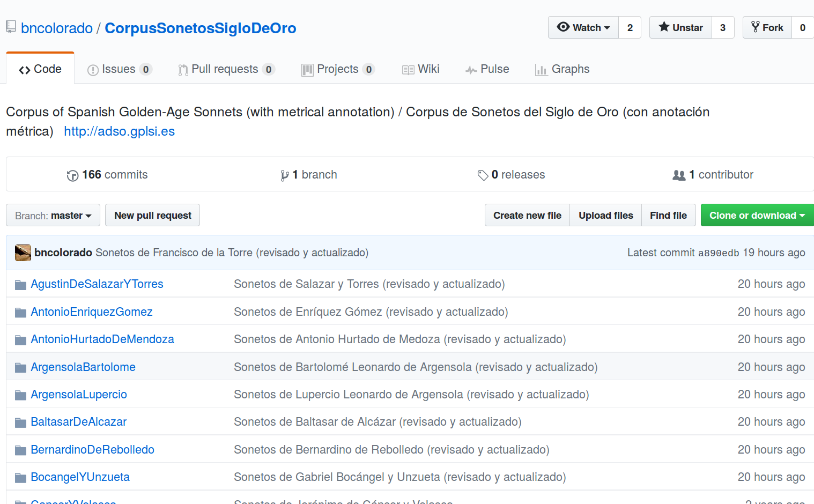The image size is (814, 504).
Task: Click the fork icon in Fork button
Action: point(755,27)
